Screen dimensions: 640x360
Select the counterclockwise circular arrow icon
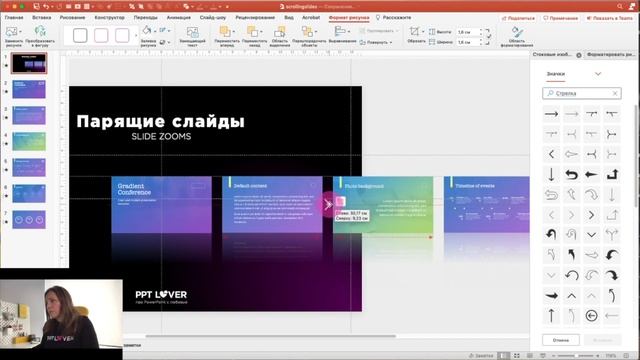[x=571, y=276]
